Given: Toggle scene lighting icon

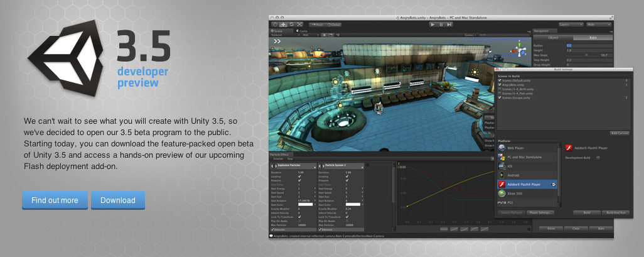Looking at the screenshot, I should coord(325,35).
